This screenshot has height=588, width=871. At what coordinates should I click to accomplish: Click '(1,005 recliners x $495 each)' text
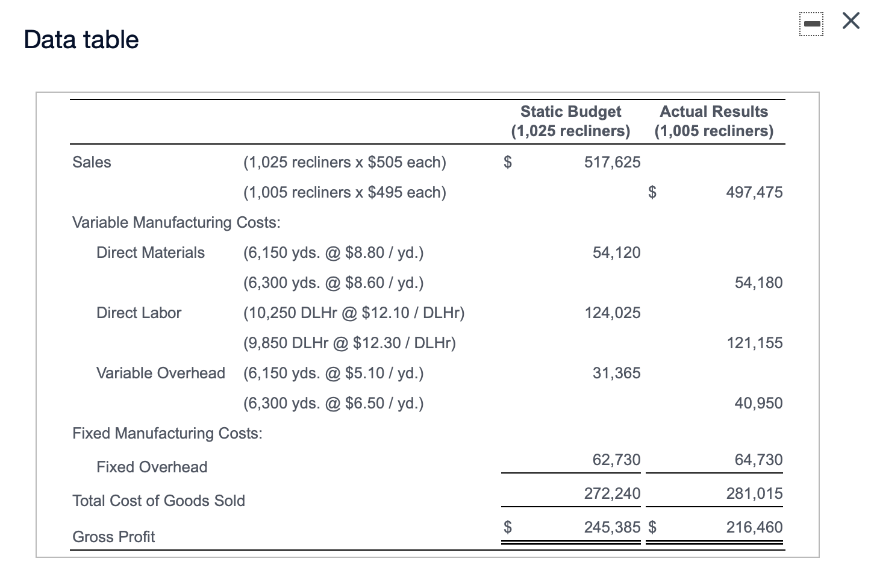[x=345, y=192]
